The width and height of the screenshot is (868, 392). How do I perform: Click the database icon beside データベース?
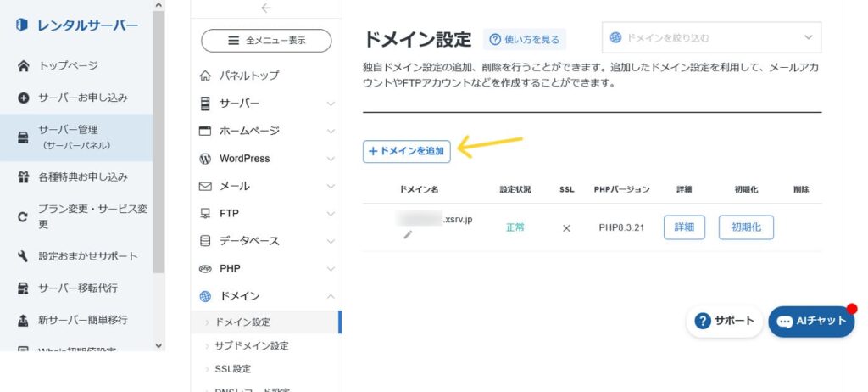point(205,241)
